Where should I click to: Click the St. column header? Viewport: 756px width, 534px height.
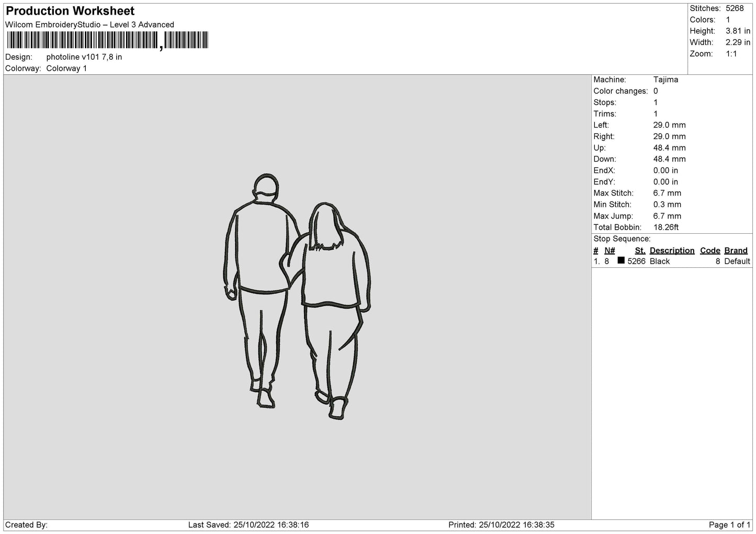click(x=640, y=251)
